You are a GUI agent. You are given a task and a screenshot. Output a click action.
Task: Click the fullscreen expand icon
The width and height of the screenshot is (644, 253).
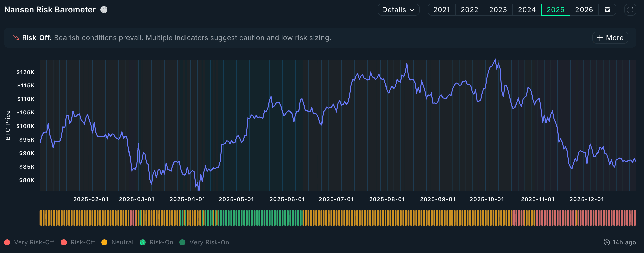(630, 10)
